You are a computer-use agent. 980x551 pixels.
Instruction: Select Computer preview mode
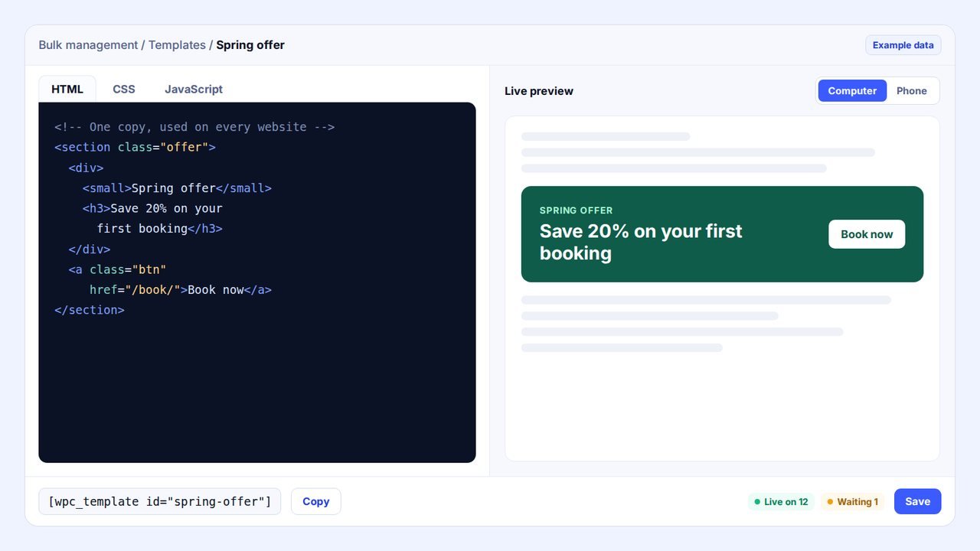[852, 90]
